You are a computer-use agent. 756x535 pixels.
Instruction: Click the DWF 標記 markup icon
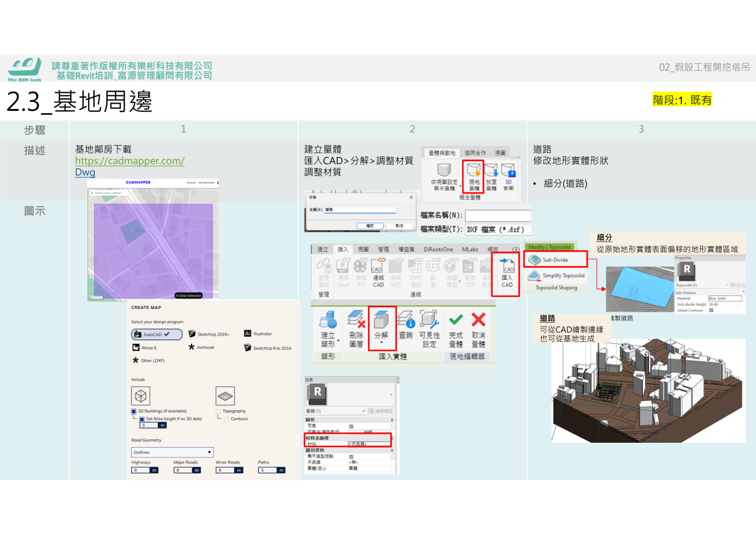(x=415, y=273)
